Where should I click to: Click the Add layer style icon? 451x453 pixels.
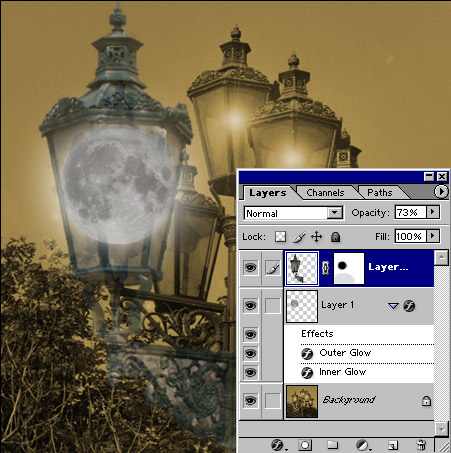[x=277, y=445]
